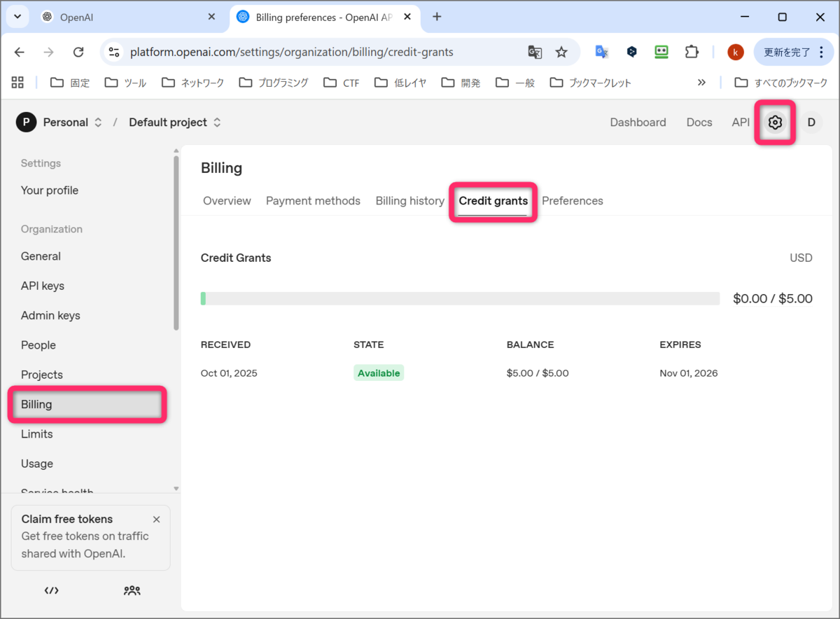Screen dimensions: 840x619
Task: Open the tab search dropdown arrow
Action: point(17,17)
